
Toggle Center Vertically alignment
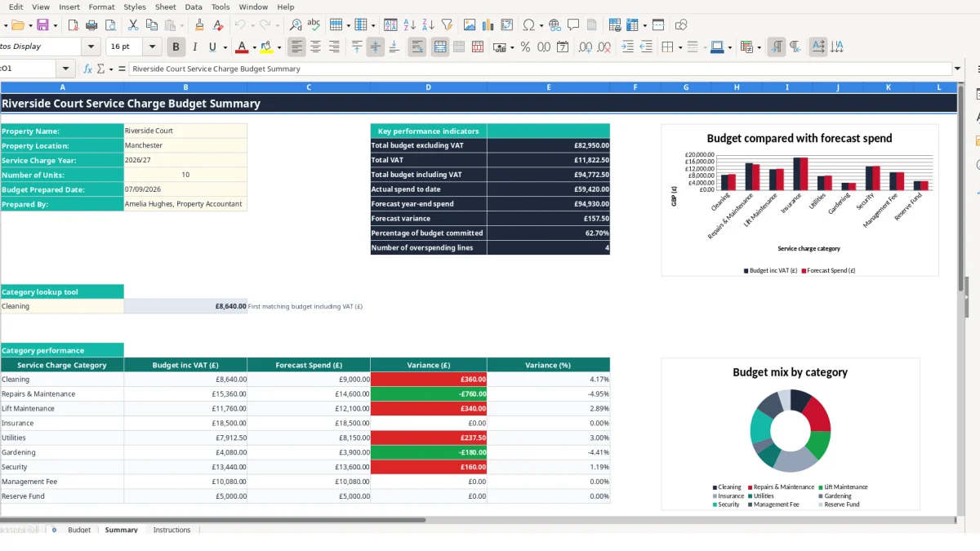376,47
